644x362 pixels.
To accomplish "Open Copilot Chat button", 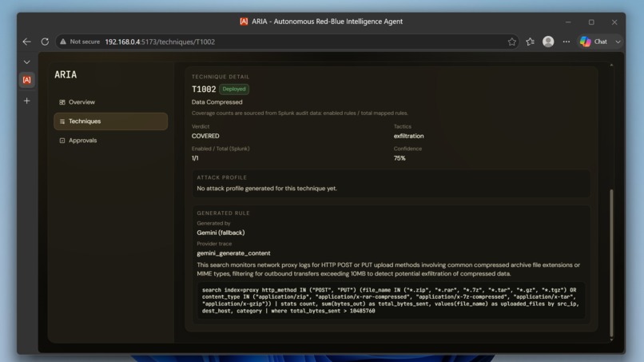I will (594, 42).
